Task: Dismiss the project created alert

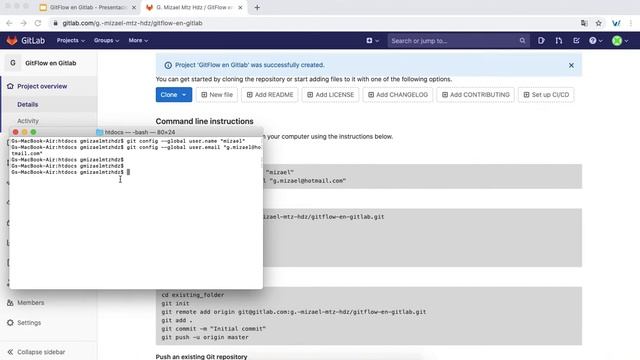Action: click(571, 65)
